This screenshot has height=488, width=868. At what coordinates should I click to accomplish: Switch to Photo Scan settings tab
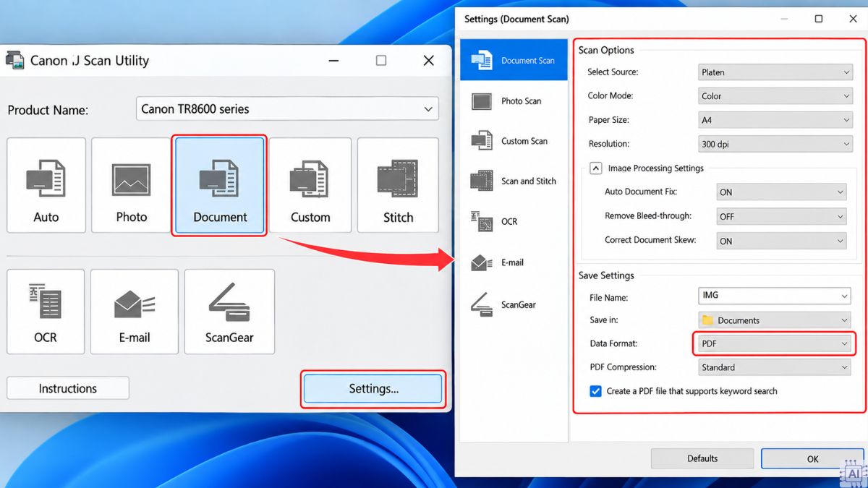tap(514, 101)
